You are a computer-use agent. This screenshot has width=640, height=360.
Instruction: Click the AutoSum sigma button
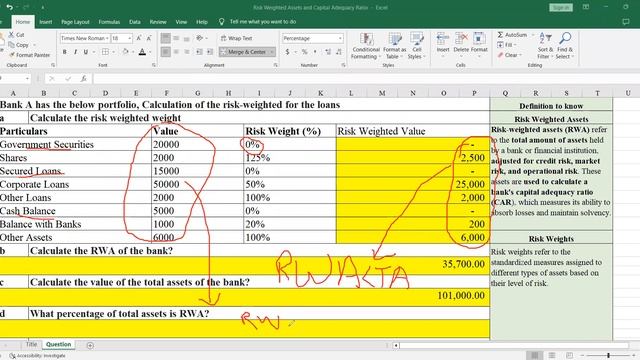tap(512, 35)
